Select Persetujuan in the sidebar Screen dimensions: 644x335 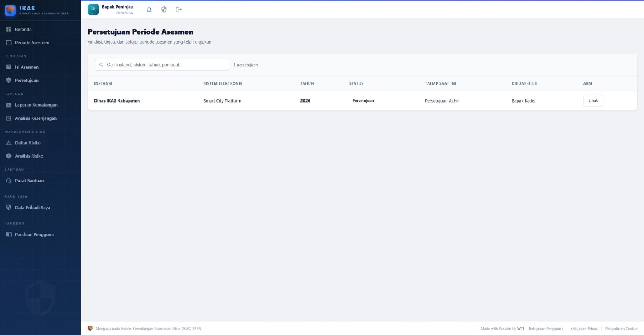tap(27, 80)
